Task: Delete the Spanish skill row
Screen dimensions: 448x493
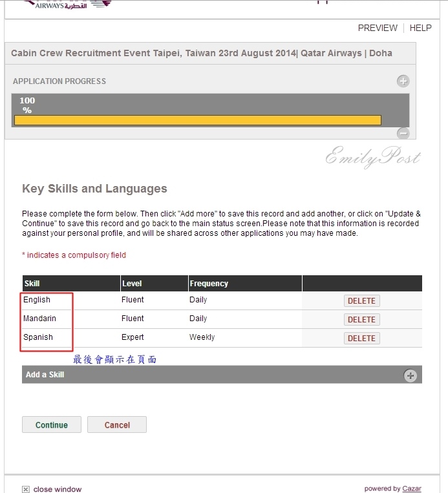Action: click(361, 339)
